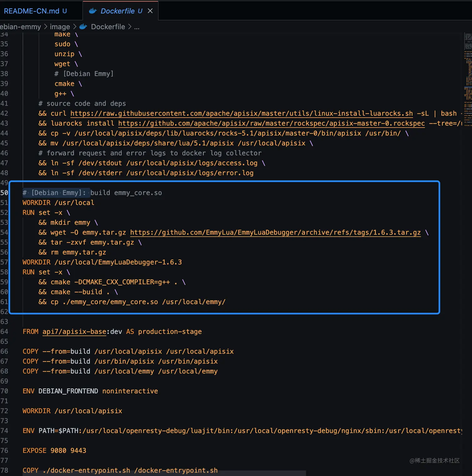Click the Docker whale icon on the Dockerfile tab
The height and width of the screenshot is (476, 472).
(x=92, y=11)
